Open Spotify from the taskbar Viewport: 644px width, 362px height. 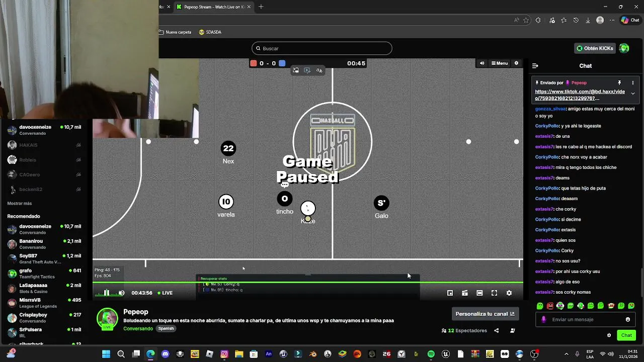pyautogui.click(x=431, y=354)
